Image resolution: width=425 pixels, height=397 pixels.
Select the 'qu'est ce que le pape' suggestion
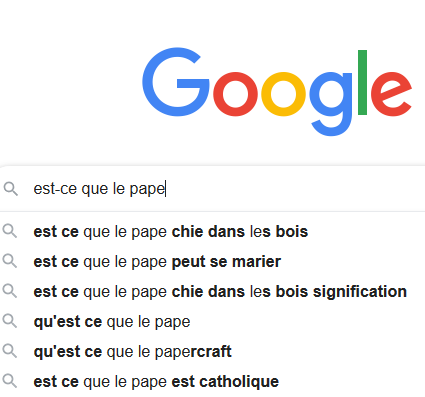click(212, 321)
